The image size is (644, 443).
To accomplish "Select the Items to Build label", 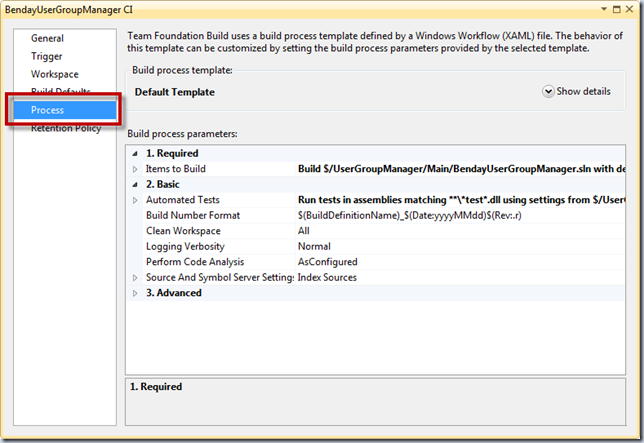I will (175, 169).
